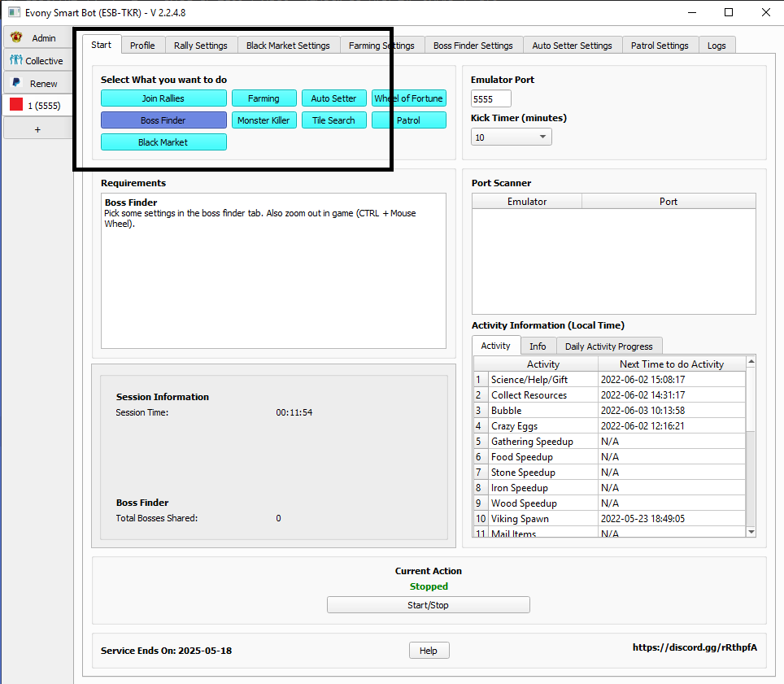Select the red square account 1 (5555)

[16, 105]
